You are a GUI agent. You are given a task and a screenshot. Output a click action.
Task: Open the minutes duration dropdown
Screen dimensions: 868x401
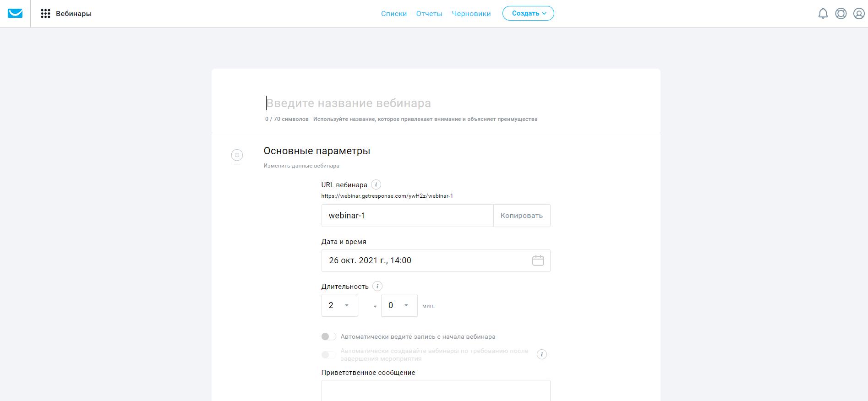(399, 305)
